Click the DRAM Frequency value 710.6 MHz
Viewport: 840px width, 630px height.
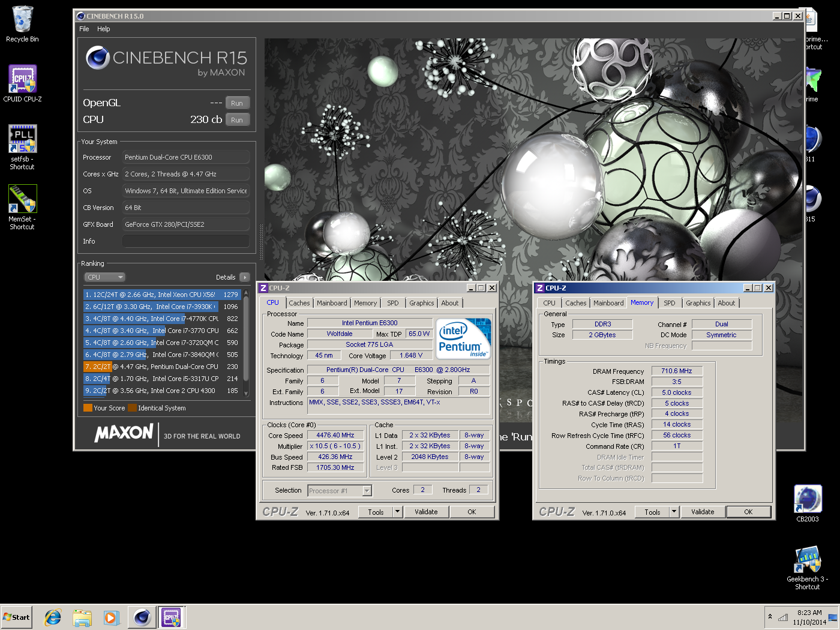[677, 371]
